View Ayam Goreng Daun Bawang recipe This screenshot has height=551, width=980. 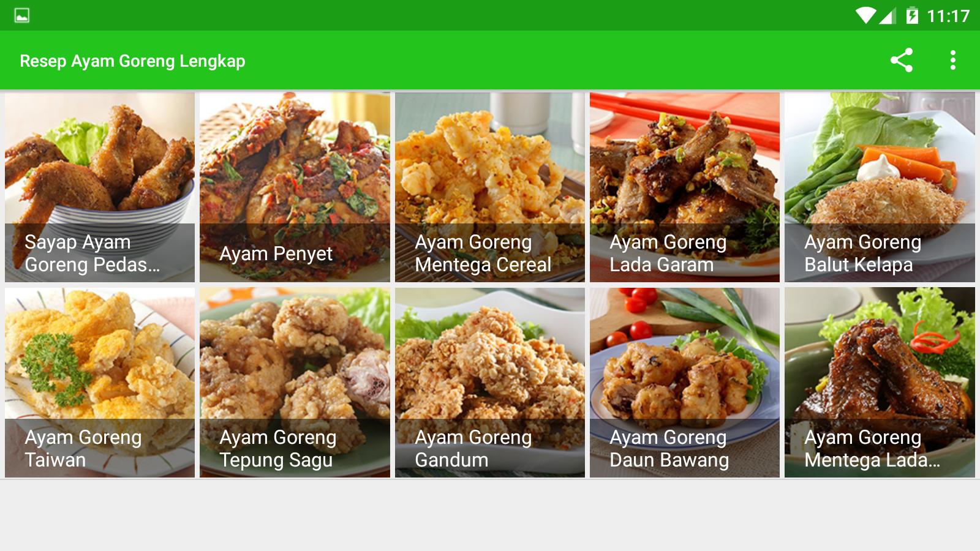pos(685,383)
